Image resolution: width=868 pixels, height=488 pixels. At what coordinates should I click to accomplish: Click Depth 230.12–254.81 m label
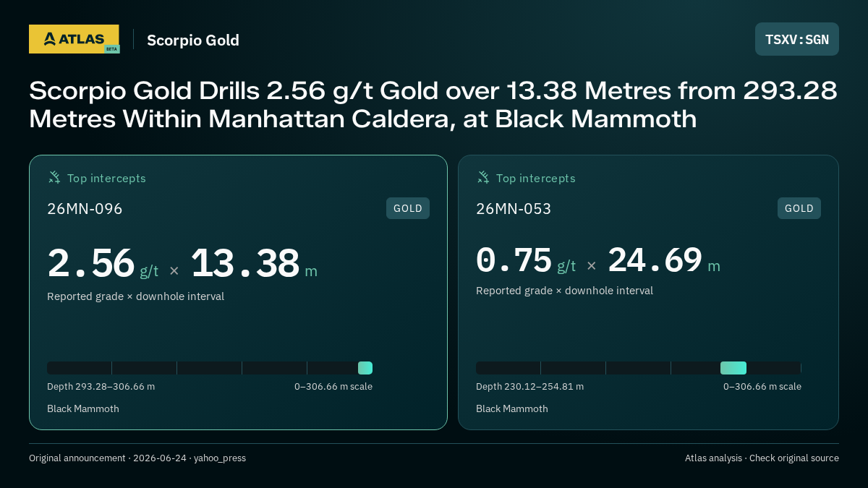[x=529, y=386]
